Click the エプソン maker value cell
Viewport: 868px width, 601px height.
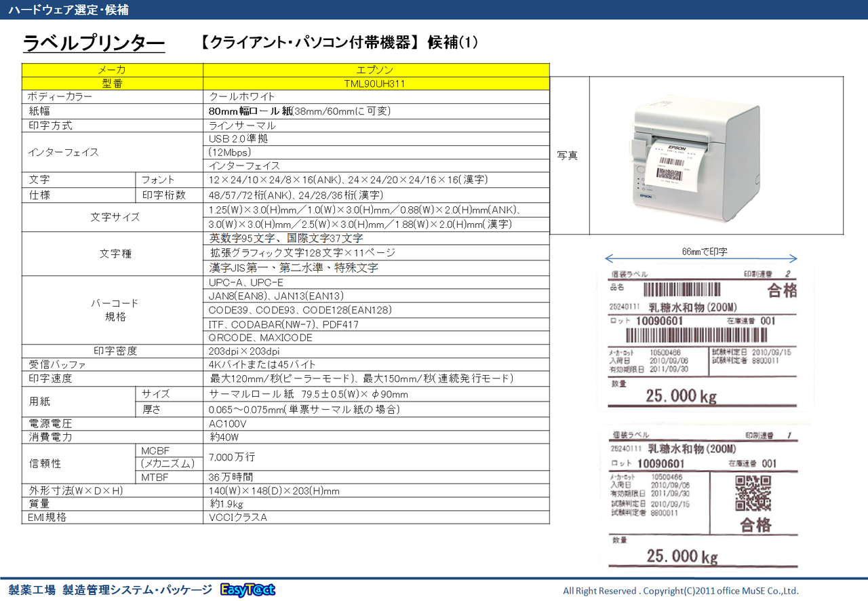pos(376,70)
